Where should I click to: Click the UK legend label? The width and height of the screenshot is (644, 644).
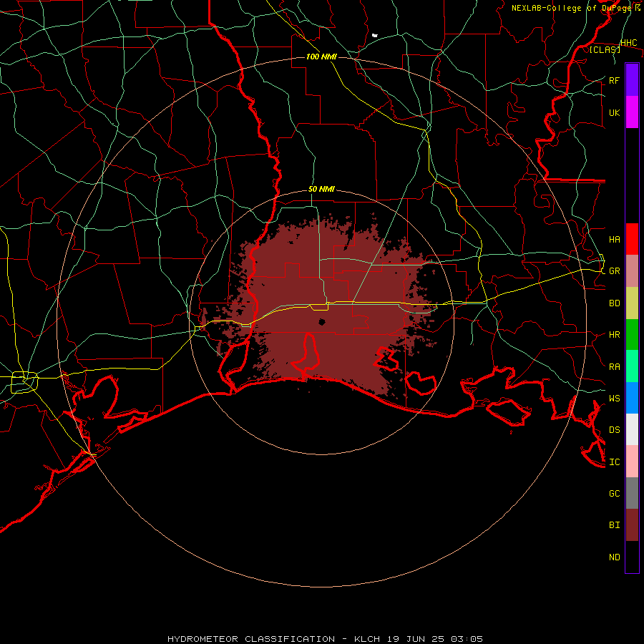tap(614, 112)
